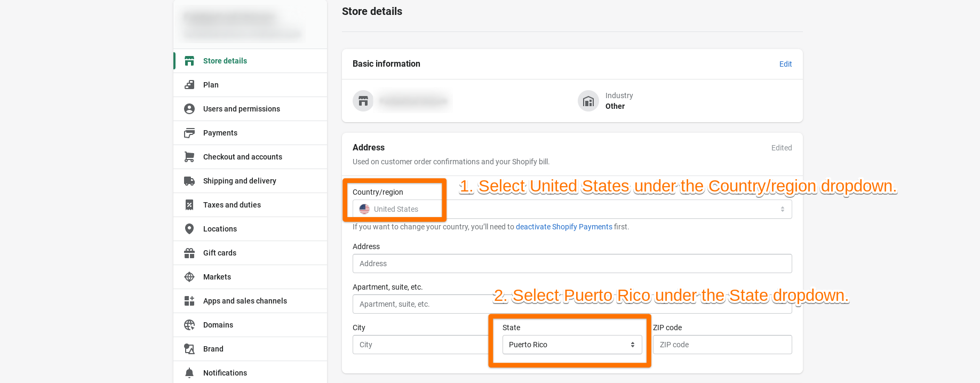Open Markets settings page

coord(217,277)
